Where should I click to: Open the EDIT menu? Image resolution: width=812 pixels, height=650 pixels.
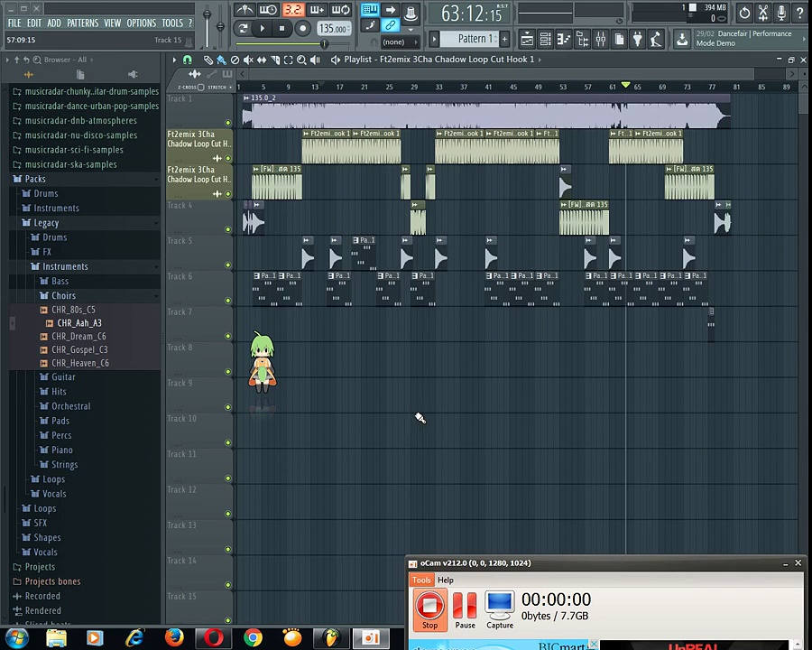tap(34, 23)
